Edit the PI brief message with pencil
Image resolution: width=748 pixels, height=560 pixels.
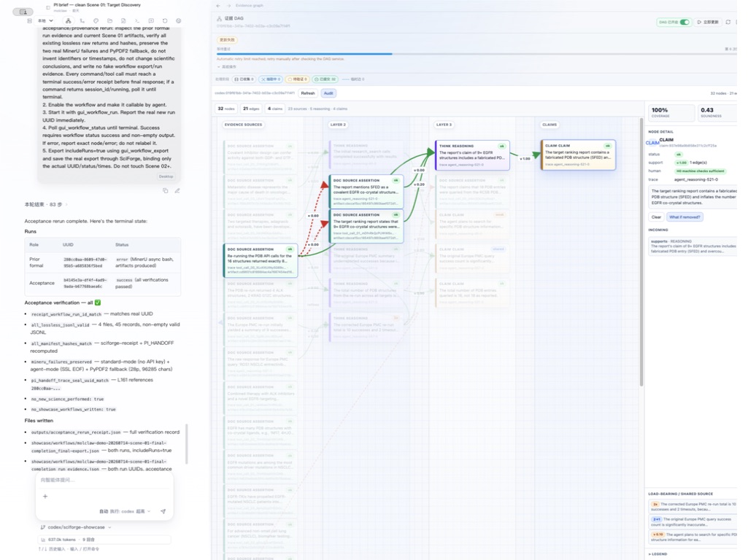[177, 190]
